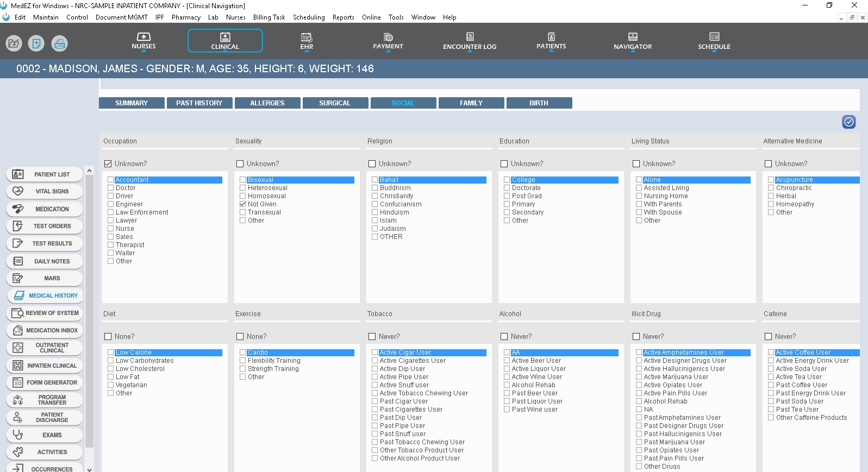Open ACTIVITIES in sidebar

click(x=45, y=452)
